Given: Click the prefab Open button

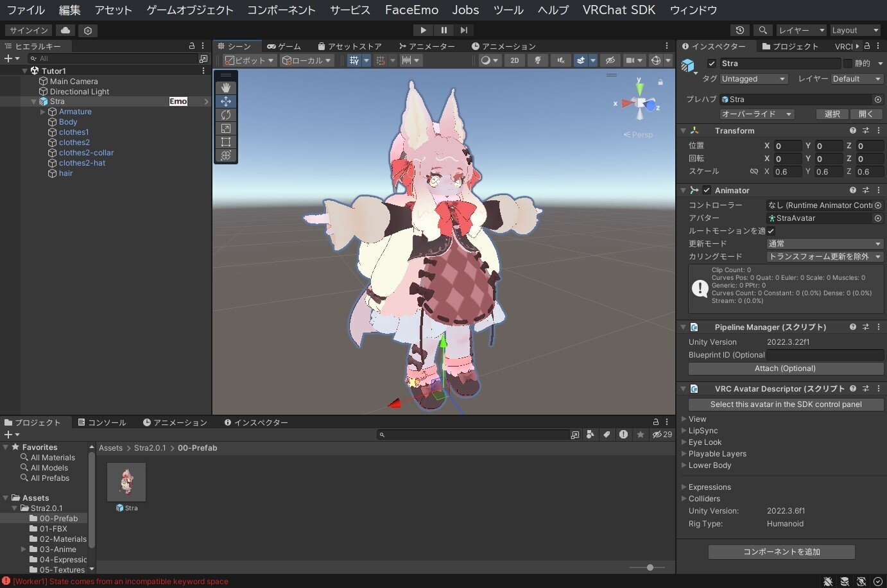Looking at the screenshot, I should (x=866, y=114).
